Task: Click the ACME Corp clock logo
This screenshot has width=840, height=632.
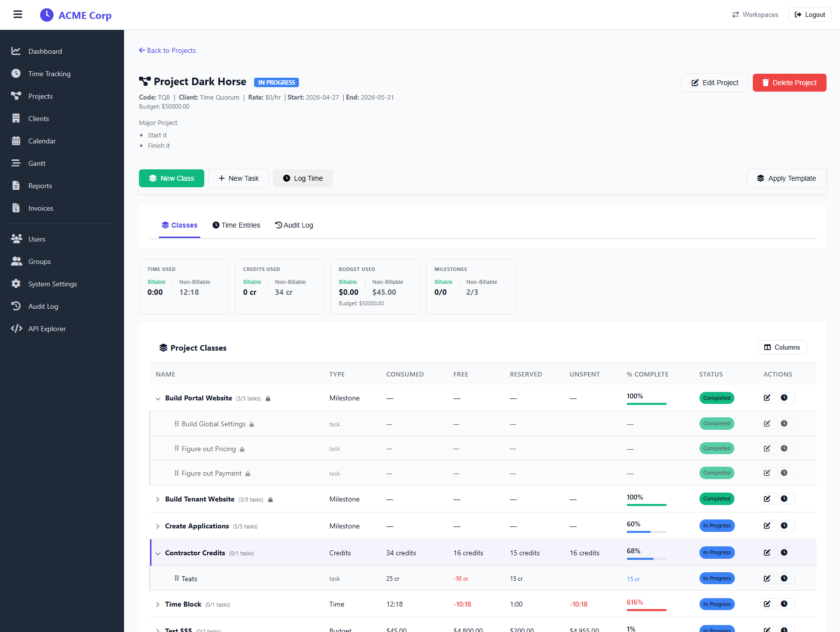Action: [46, 15]
